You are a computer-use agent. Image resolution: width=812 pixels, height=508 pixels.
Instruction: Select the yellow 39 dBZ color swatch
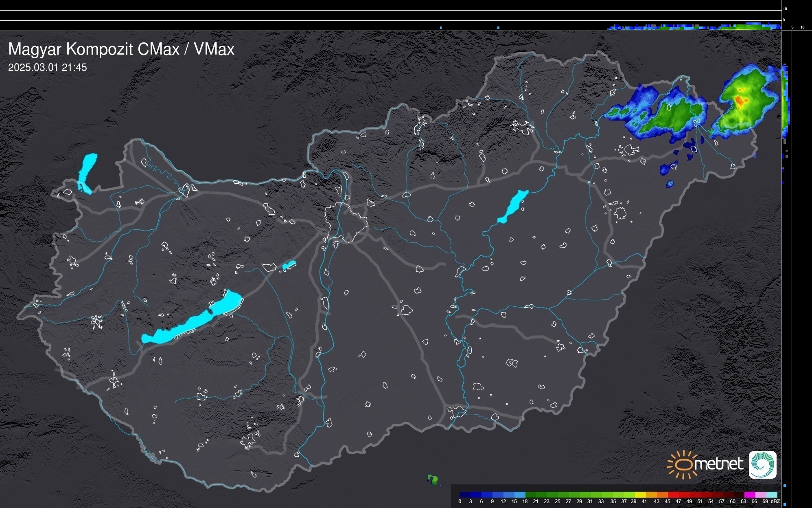(640, 495)
